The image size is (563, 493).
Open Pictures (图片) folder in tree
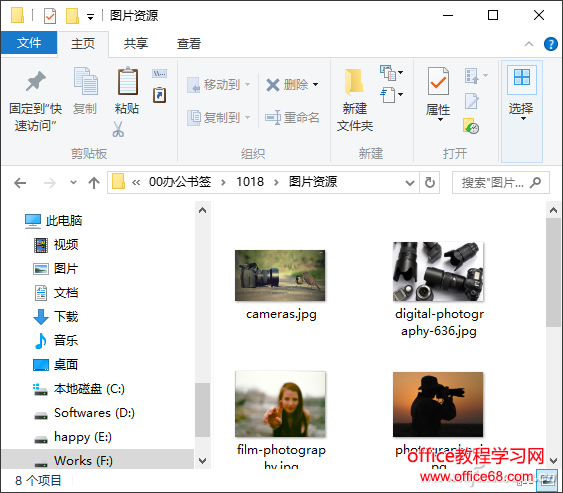coord(56,269)
